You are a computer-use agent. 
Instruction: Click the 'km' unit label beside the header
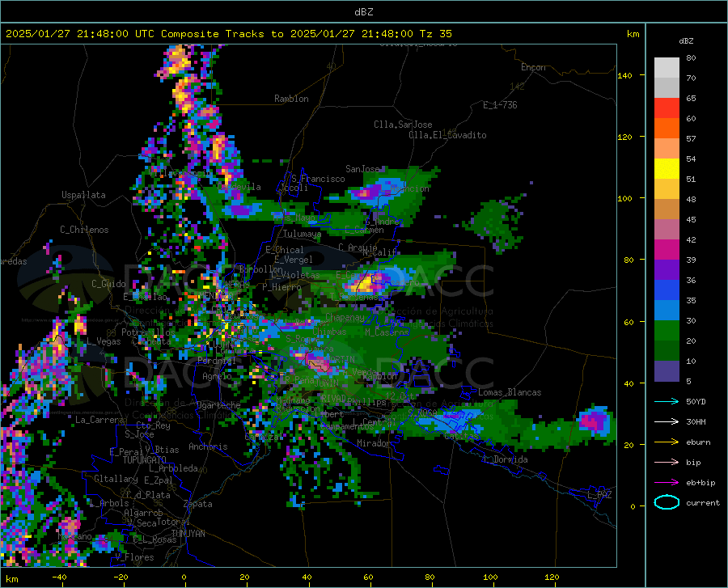tap(633, 34)
